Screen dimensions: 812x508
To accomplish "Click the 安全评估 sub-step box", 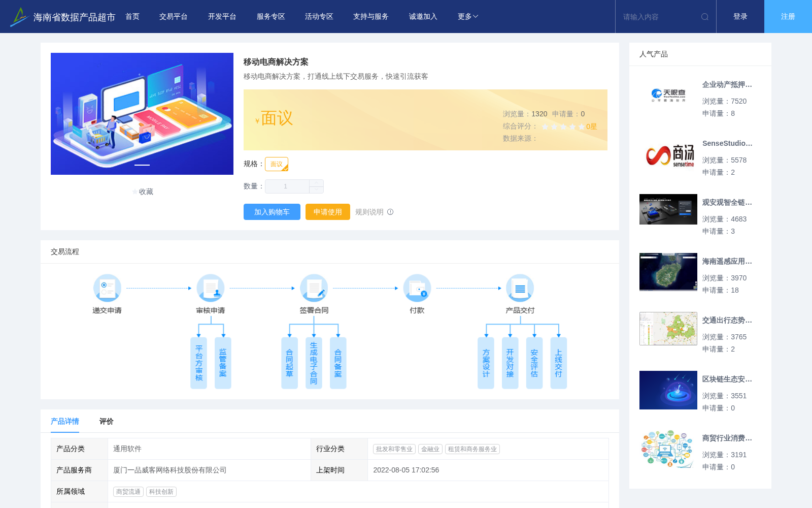I will coord(534,363).
